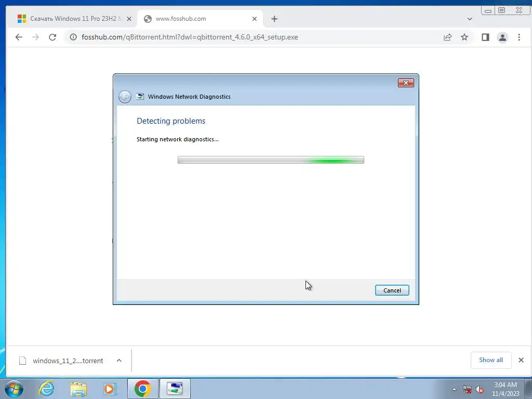Click 'Detecting problems' heading
The height and width of the screenshot is (399, 532).
tap(171, 121)
